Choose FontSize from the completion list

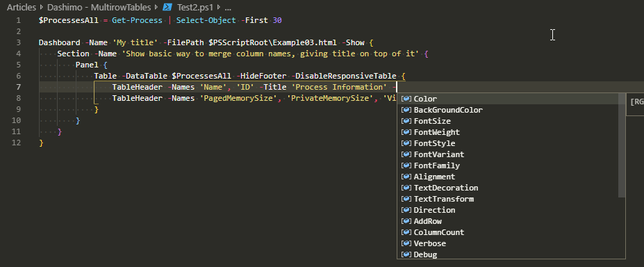(x=511, y=121)
